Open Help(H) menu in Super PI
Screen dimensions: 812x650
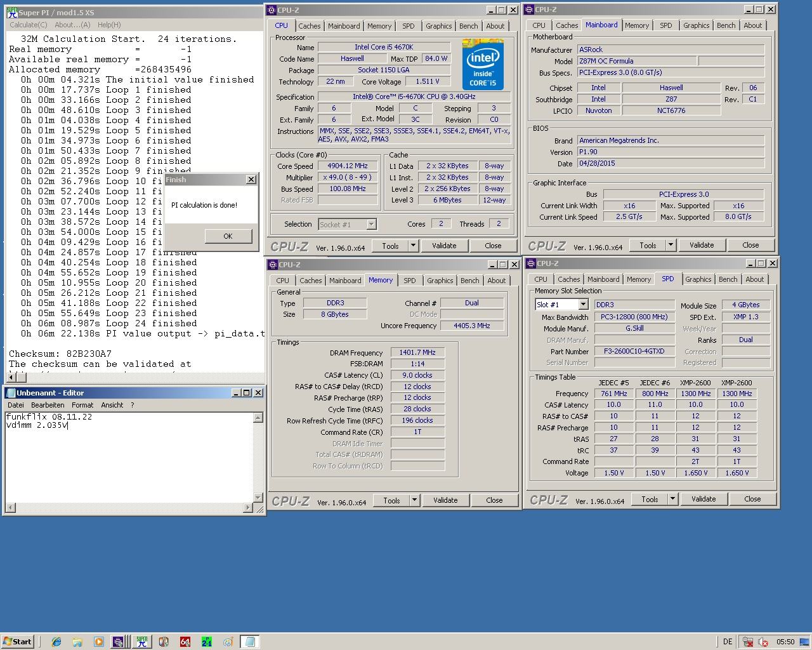[109, 25]
